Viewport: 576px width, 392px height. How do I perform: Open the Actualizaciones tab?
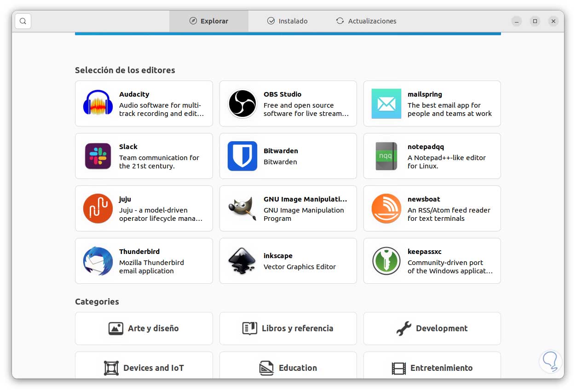coord(366,21)
